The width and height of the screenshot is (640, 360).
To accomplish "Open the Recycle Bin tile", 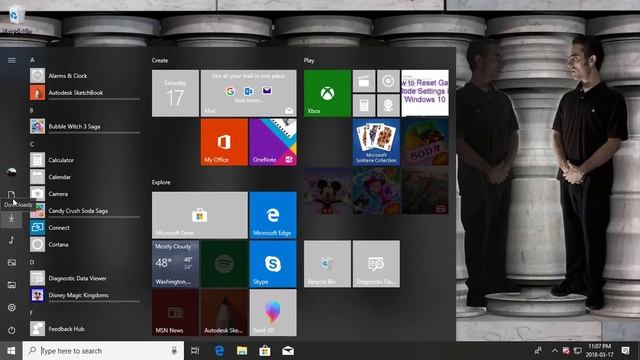I will click(327, 264).
